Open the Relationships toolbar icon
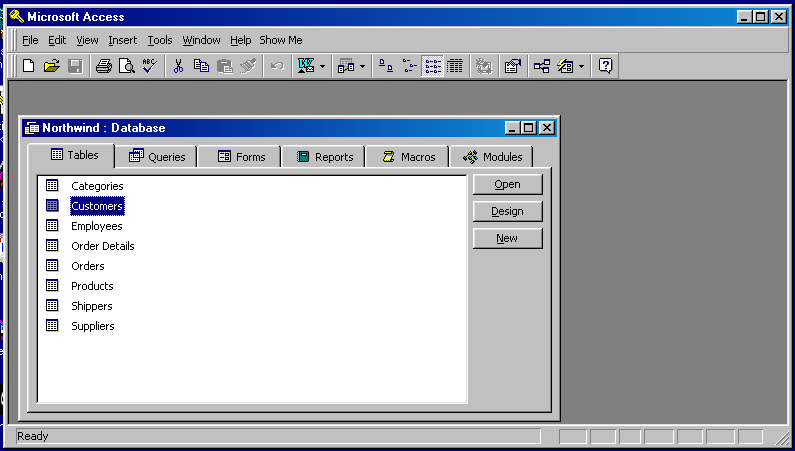This screenshot has height=451, width=795. pos(541,66)
